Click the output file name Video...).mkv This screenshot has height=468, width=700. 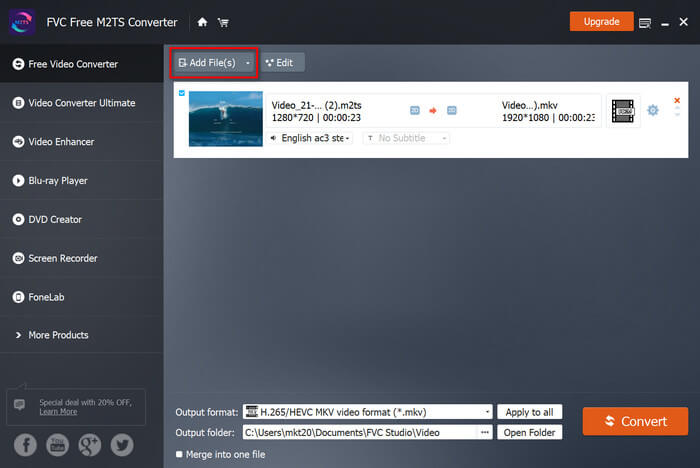529,105
